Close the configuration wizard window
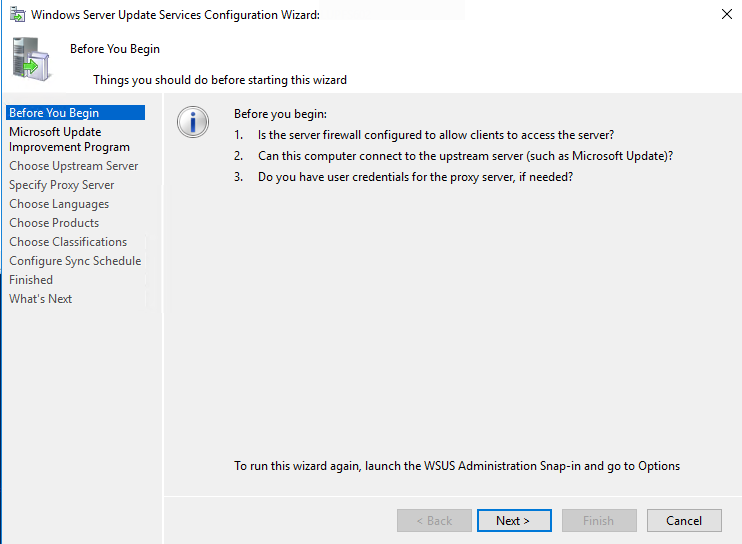The image size is (742, 544). tap(727, 14)
